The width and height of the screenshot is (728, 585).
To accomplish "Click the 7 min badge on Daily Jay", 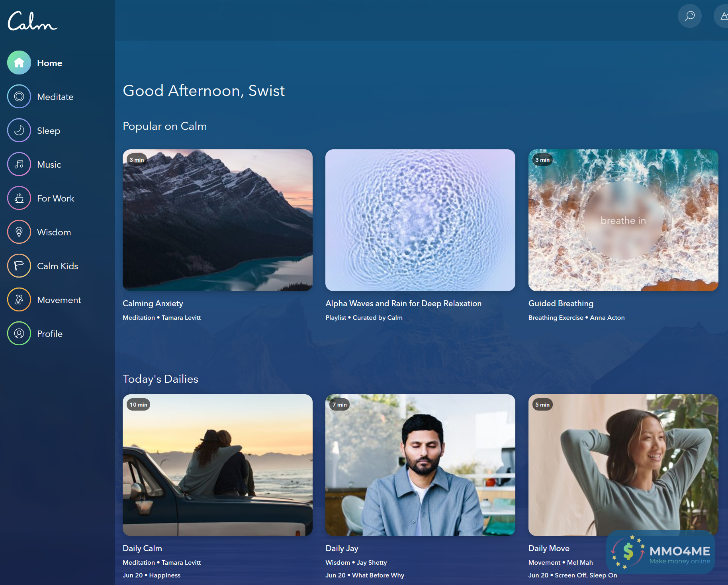I will click(339, 405).
